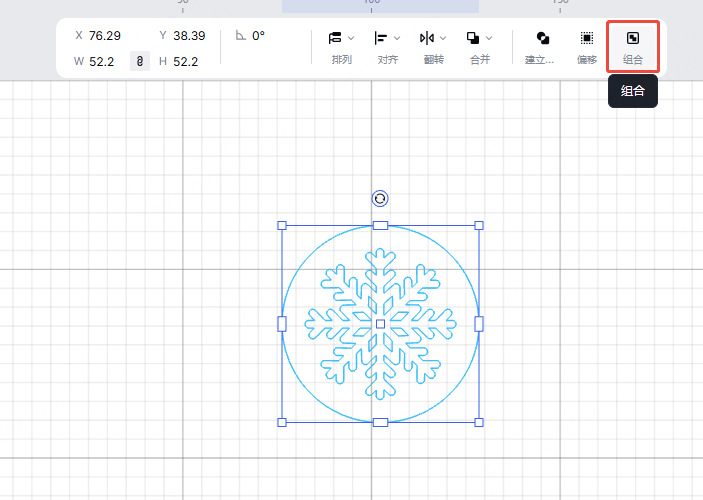Open the 合并 dropdown chevron

489,38
